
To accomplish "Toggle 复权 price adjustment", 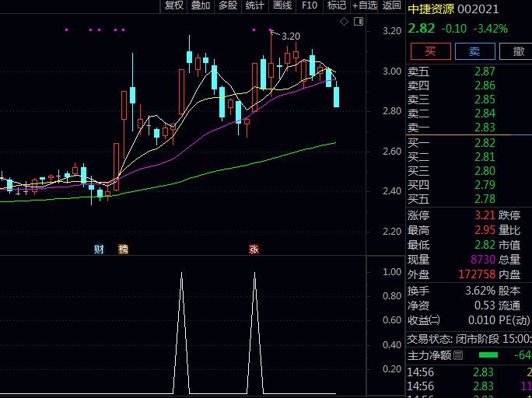I will point(174,5).
